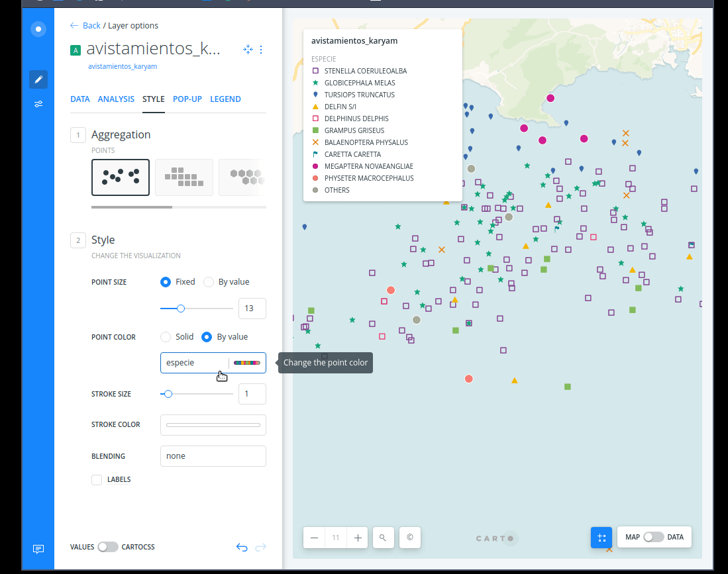This screenshot has width=728, height=574.
Task: Open the layer three-dots options menu
Action: click(x=261, y=49)
